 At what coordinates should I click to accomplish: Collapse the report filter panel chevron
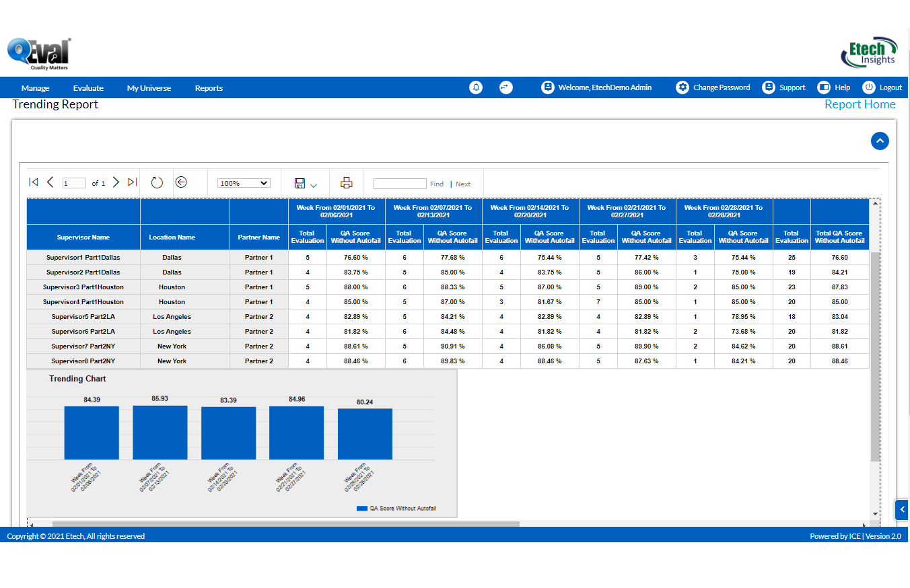click(x=880, y=141)
